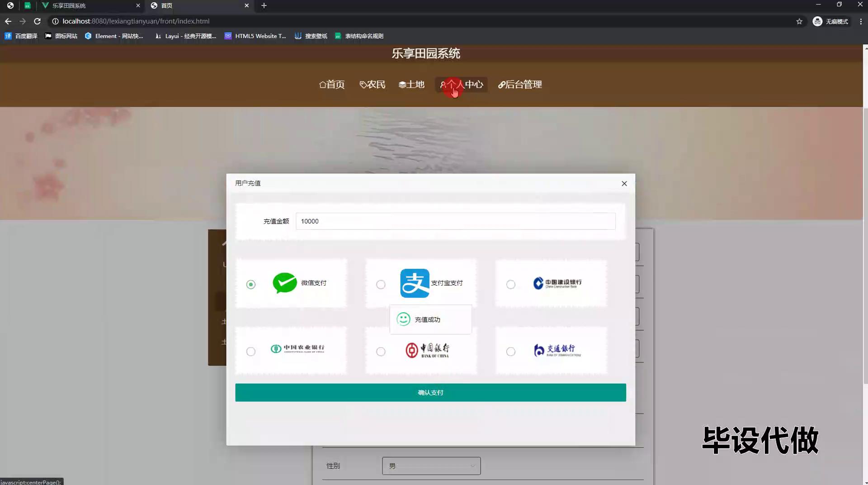Click the Agricultural Bank of China logo
Viewport: 868px width, 485px height.
[297, 348]
